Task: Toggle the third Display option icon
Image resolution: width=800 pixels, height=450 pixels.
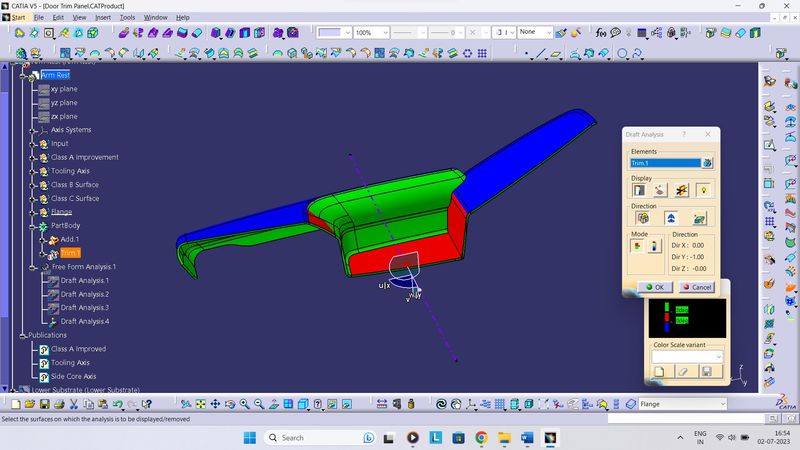Action: coord(682,190)
